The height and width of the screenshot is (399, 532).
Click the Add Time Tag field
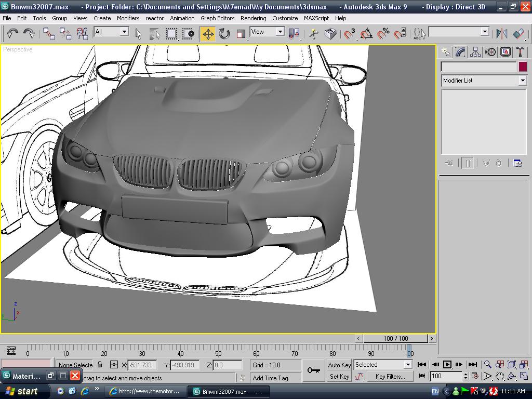(x=275, y=378)
